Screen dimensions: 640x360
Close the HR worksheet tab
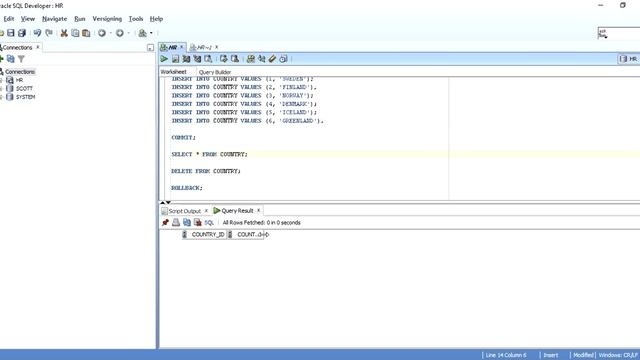[182, 47]
